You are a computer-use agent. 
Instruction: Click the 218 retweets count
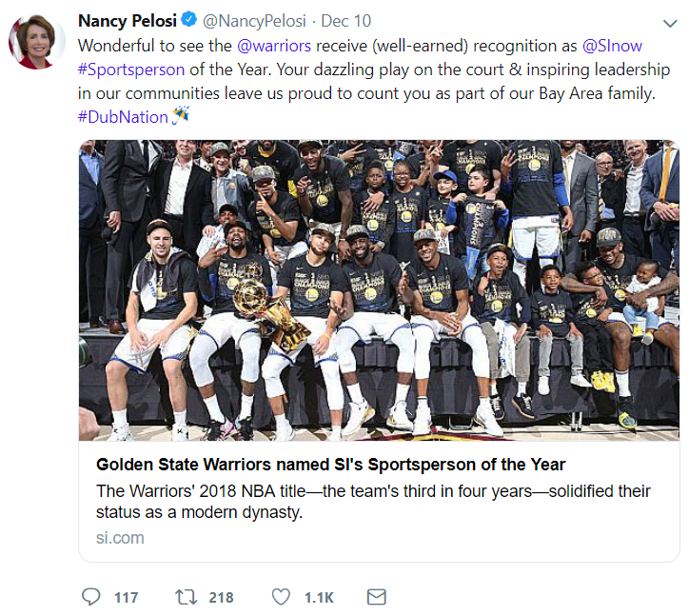(221, 598)
